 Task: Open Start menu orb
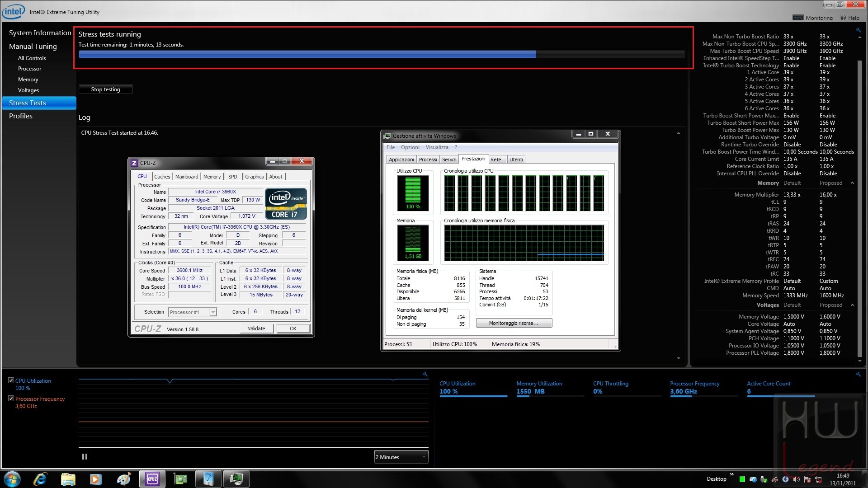[x=12, y=479]
